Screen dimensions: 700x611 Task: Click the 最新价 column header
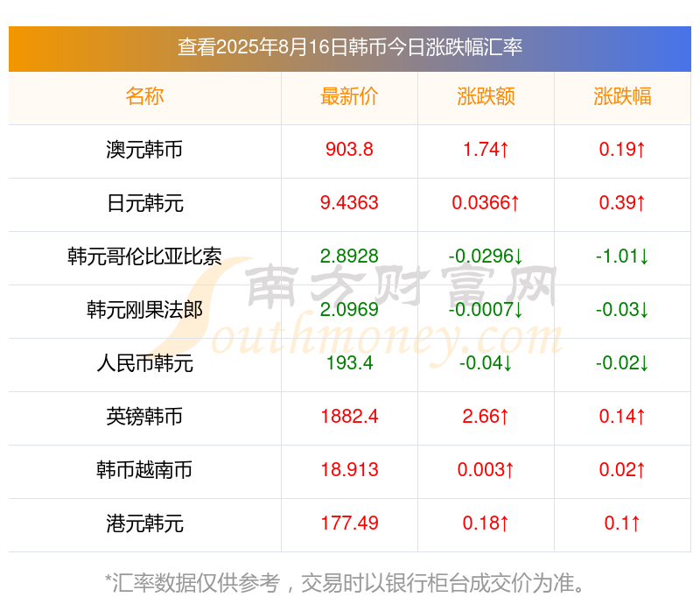click(x=349, y=96)
